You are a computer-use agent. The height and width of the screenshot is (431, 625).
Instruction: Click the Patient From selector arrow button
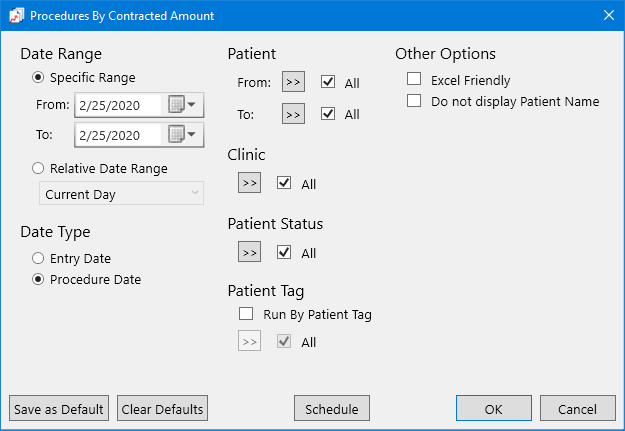(x=293, y=83)
